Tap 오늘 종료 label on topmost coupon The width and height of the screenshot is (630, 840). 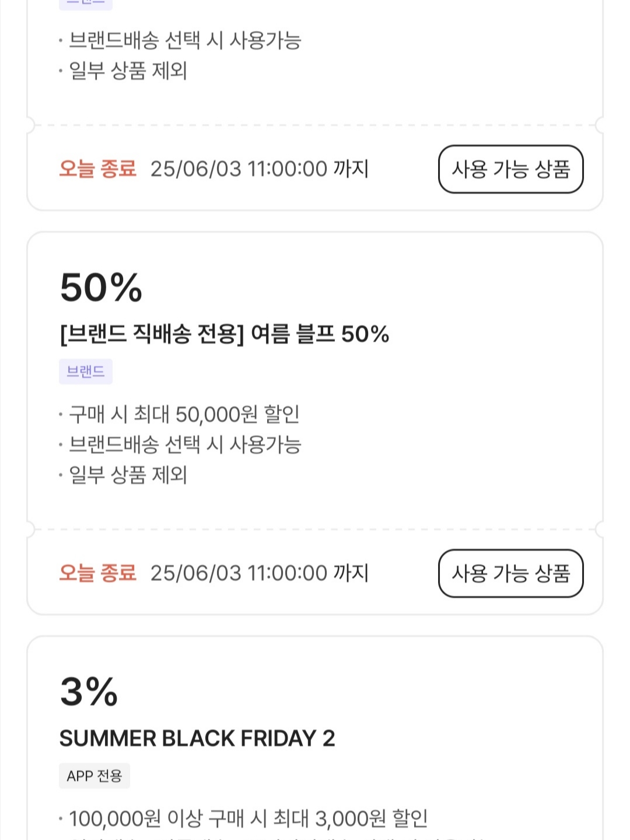97,169
